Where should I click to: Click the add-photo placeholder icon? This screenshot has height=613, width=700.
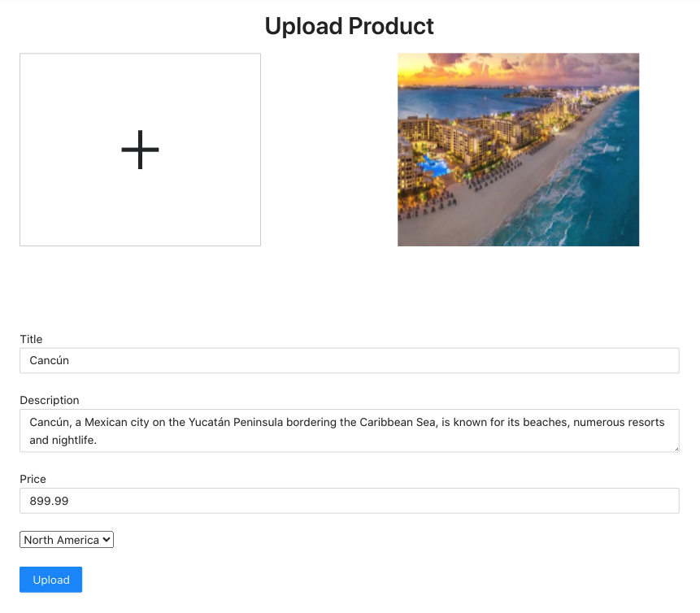point(140,150)
